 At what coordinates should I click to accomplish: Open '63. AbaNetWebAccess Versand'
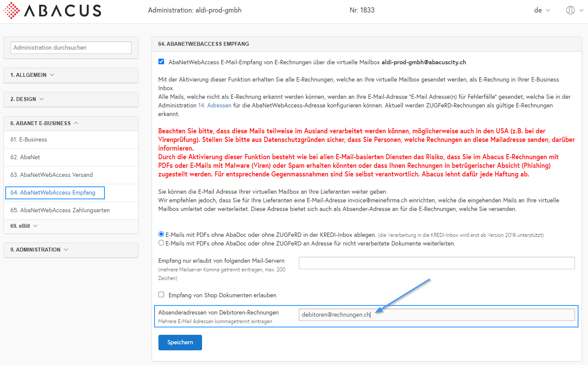[x=71, y=175]
